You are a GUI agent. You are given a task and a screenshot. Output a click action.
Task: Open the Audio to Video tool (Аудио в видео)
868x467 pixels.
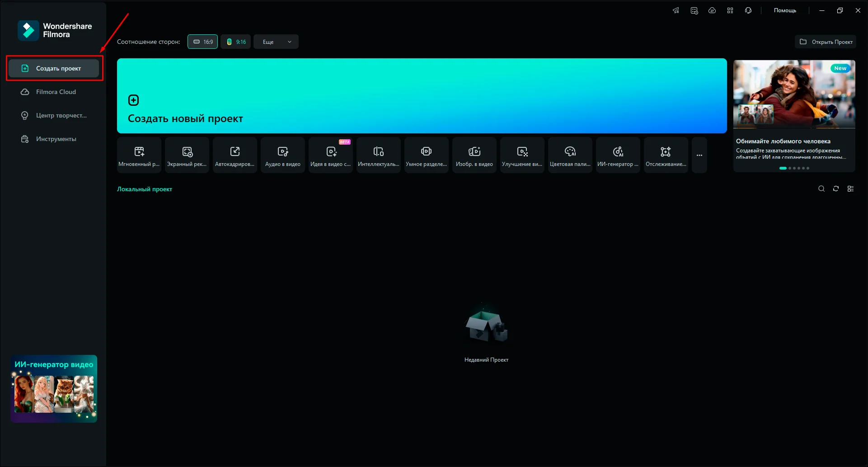point(282,155)
